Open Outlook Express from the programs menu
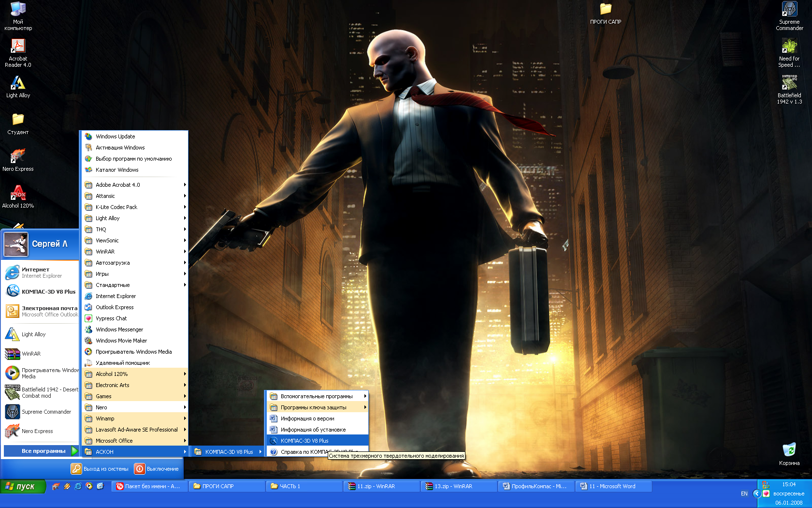Image resolution: width=812 pixels, height=508 pixels. click(x=135, y=307)
